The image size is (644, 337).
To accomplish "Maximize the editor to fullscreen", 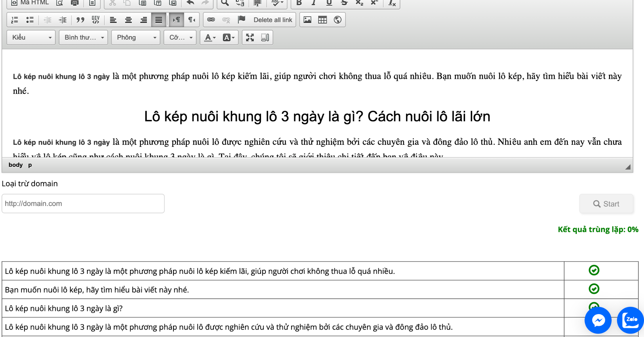I will (250, 37).
